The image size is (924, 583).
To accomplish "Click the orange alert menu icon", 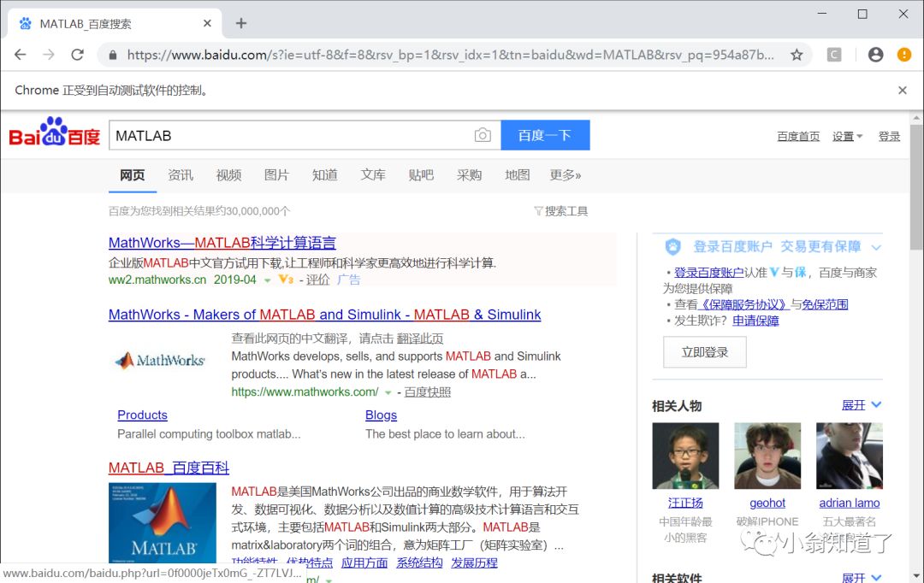I will [x=904, y=55].
